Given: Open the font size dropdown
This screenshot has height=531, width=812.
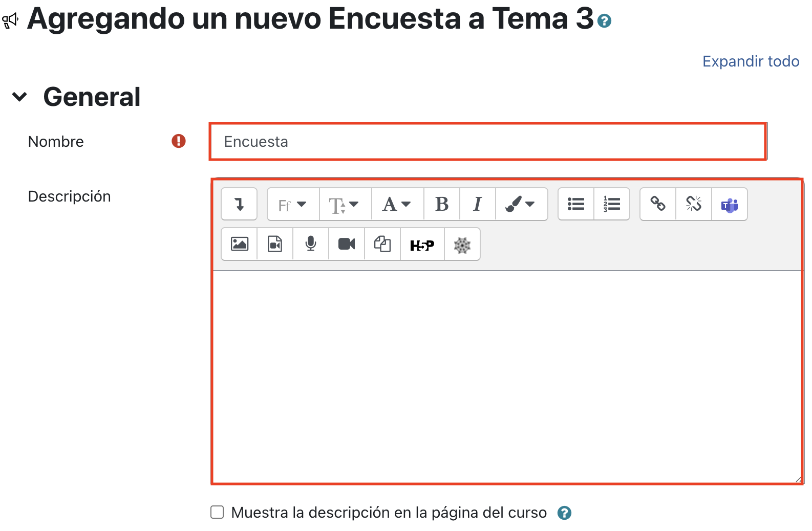Looking at the screenshot, I should pos(345,204).
